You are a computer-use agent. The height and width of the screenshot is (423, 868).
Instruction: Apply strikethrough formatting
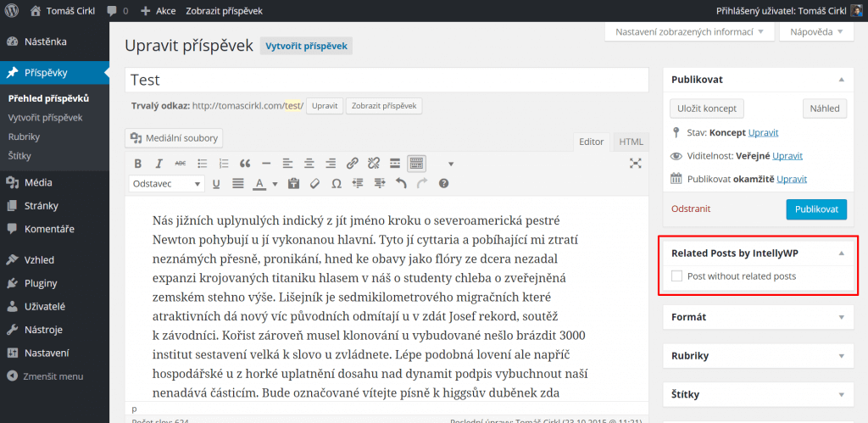[x=181, y=164]
